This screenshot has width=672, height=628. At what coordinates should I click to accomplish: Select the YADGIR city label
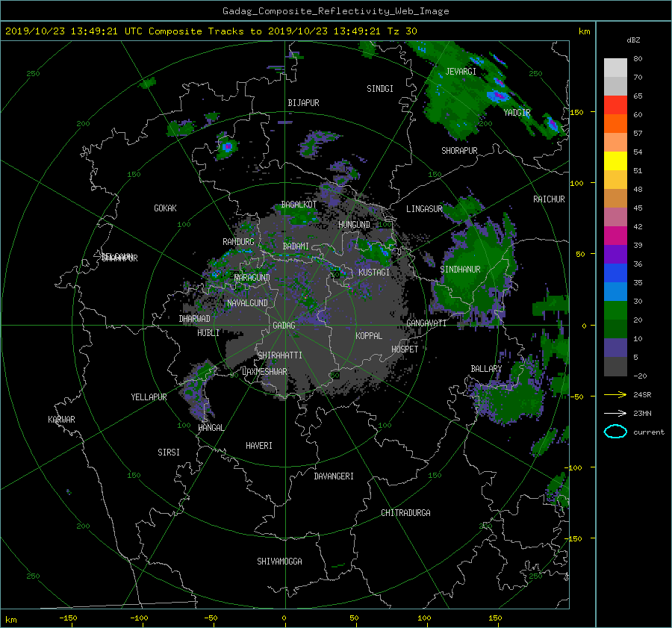coord(517,112)
